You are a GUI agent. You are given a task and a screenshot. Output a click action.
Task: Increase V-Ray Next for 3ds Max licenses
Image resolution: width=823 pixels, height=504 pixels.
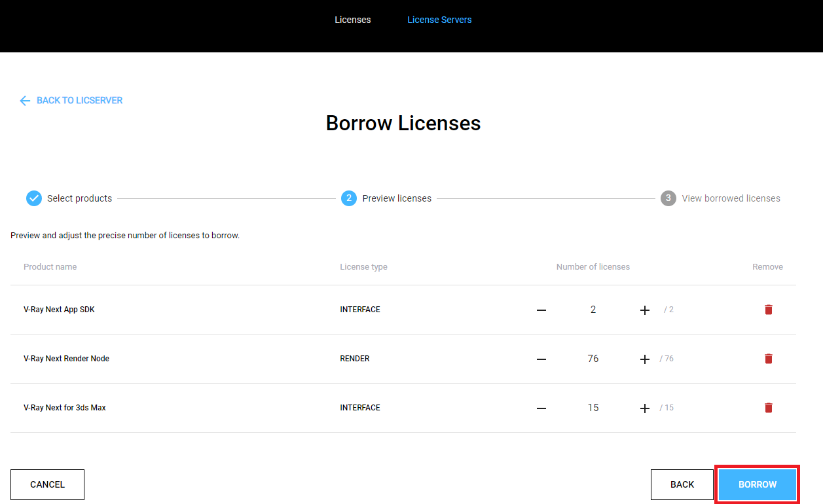click(644, 407)
